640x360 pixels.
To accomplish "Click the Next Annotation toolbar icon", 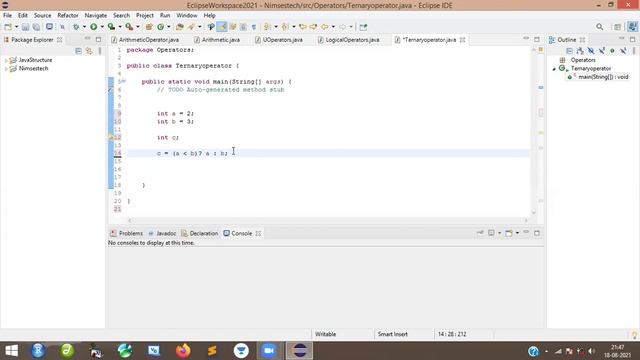I will (267, 27).
